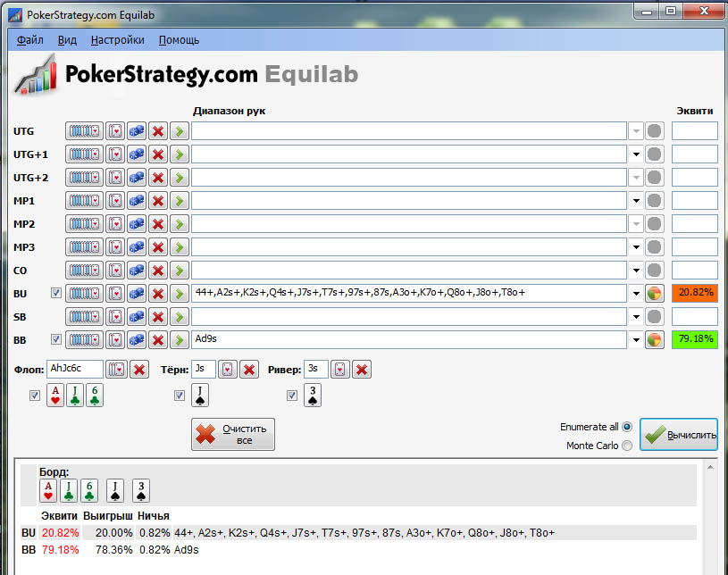Randomize the CO hand with the dice icon
728x575 pixels.
click(x=137, y=271)
